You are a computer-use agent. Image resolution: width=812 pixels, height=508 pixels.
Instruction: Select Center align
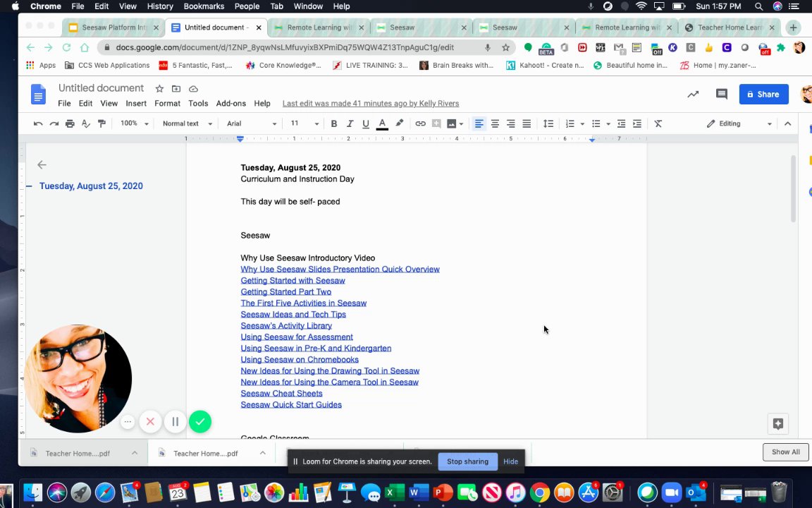tap(495, 123)
